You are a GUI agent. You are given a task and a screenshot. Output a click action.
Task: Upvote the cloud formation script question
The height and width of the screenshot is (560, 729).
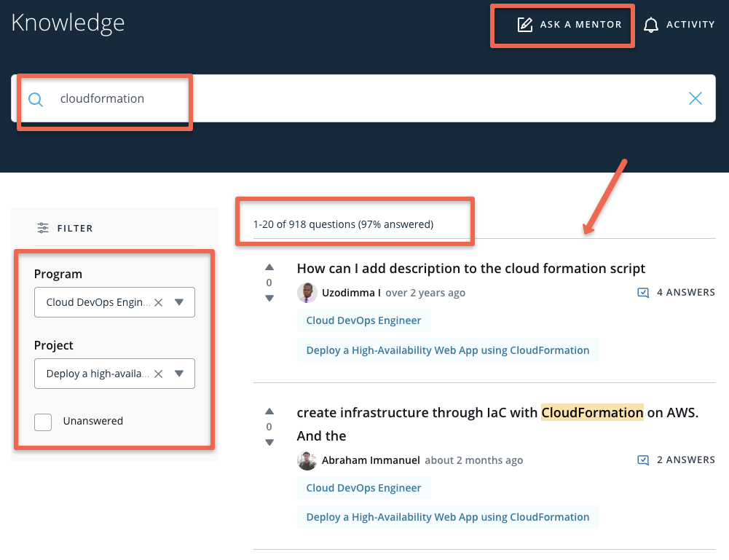[269, 267]
